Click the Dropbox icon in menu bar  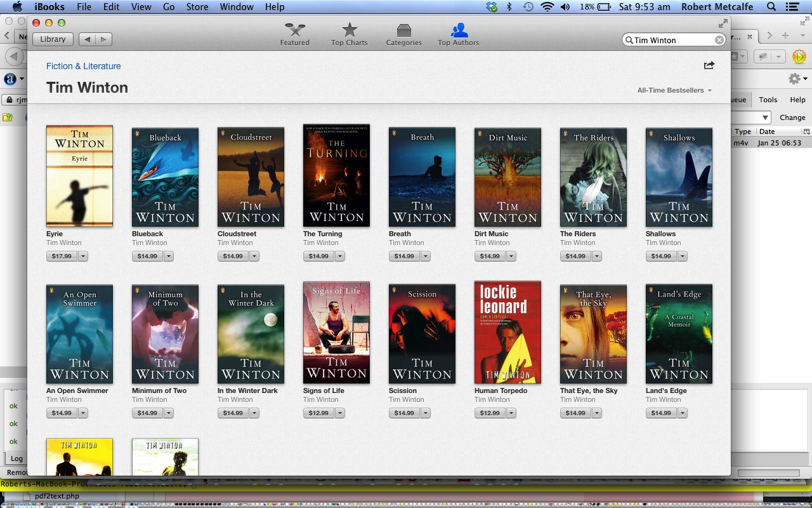[x=491, y=7]
